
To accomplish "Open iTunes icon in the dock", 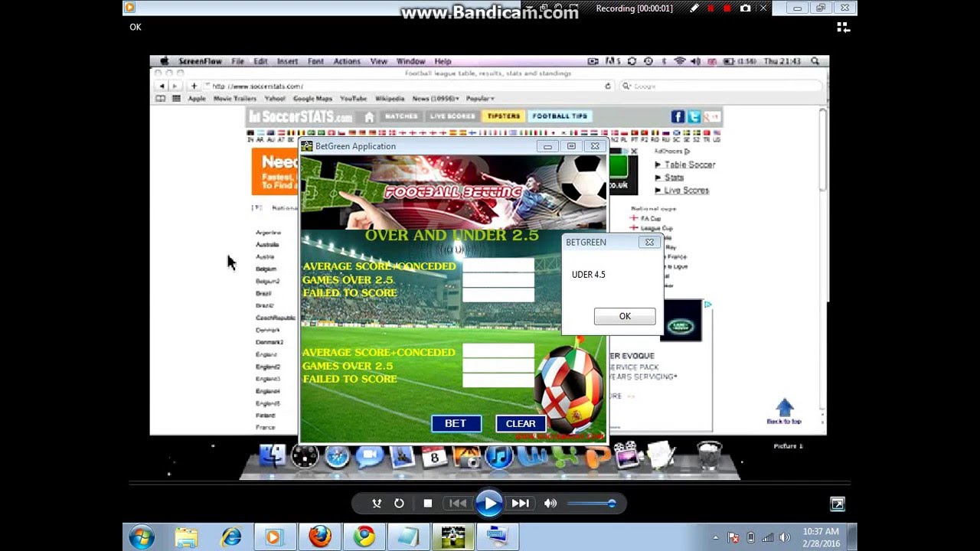I will [498, 457].
